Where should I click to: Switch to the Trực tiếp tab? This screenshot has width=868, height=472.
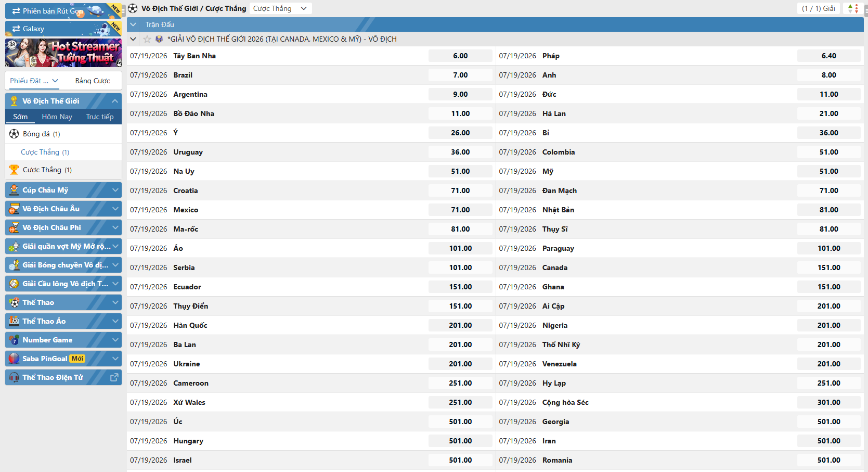pos(99,117)
